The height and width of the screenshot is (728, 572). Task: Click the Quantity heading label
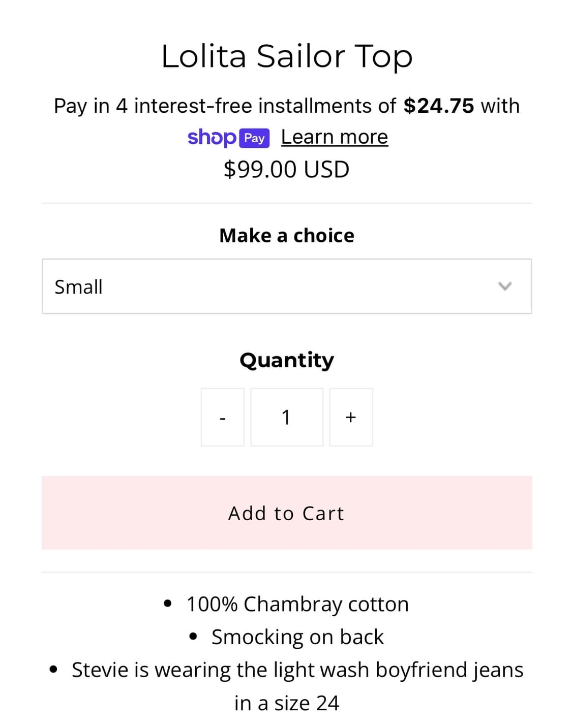pyautogui.click(x=286, y=360)
